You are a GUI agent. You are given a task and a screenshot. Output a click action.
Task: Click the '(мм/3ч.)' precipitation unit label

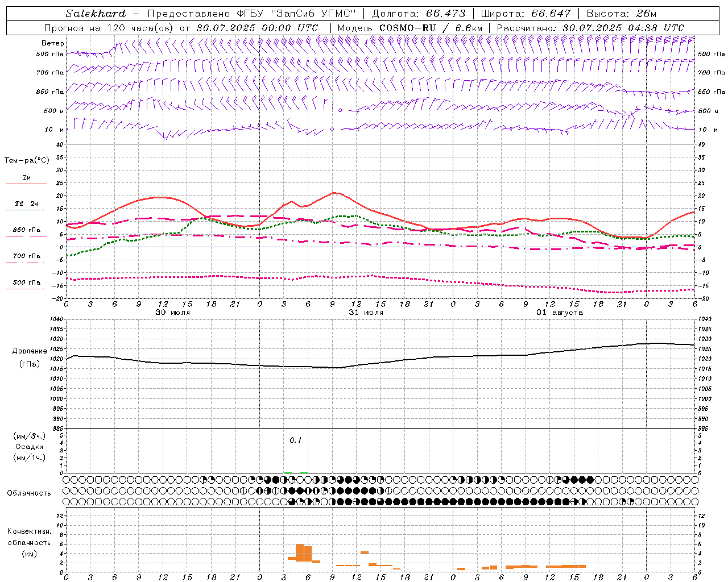pyautogui.click(x=30, y=436)
